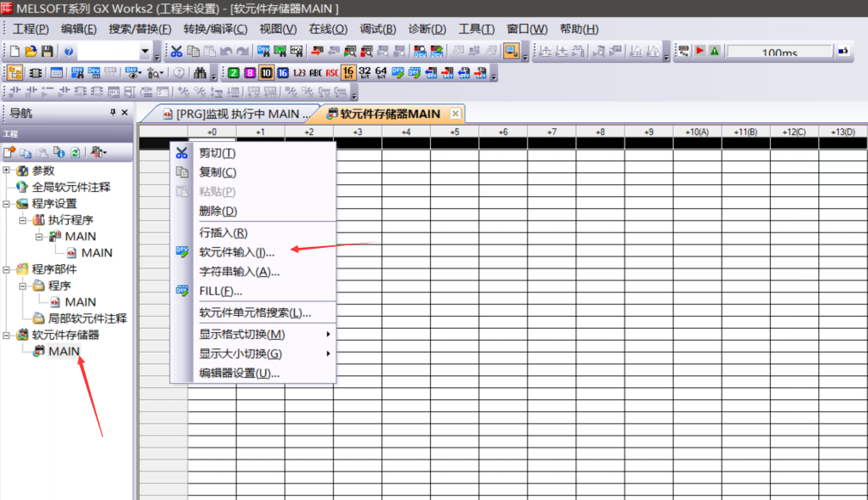Choose 字符串输入(A)... from context menu
868x500 pixels.
254,271
